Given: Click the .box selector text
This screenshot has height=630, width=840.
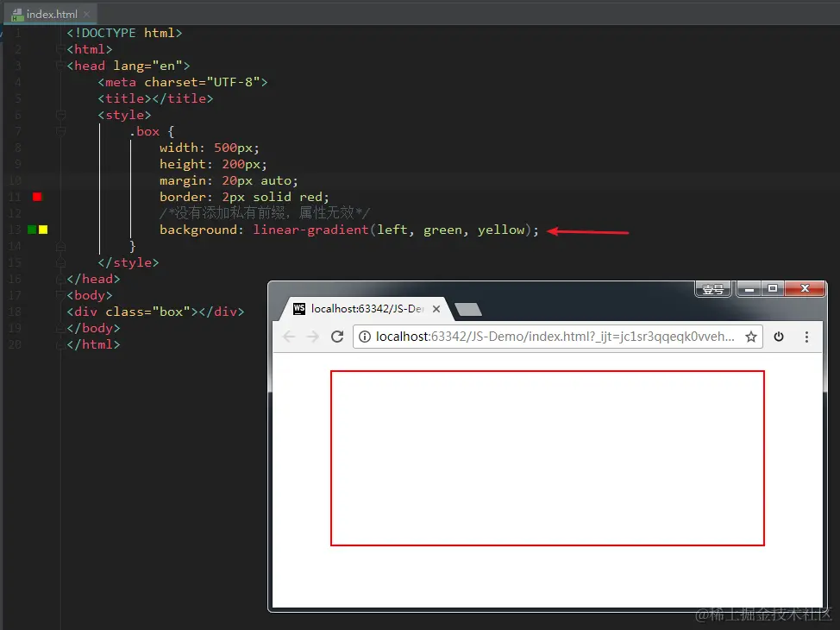Looking at the screenshot, I should coord(144,131).
